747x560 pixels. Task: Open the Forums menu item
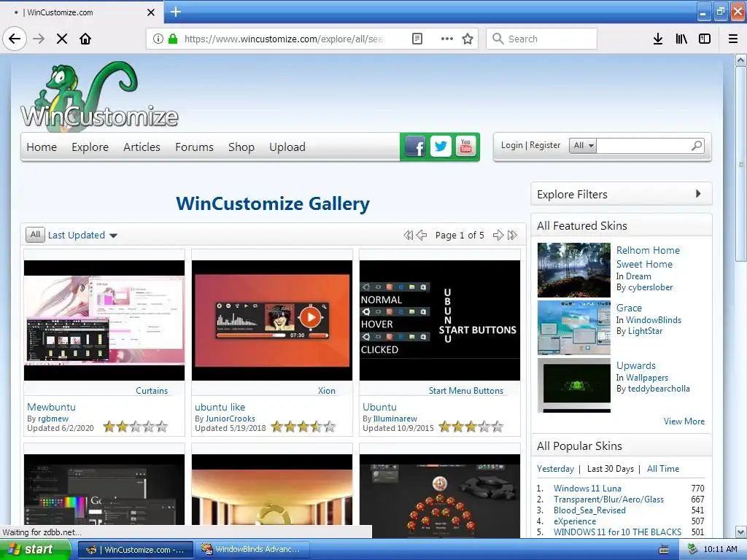(194, 147)
